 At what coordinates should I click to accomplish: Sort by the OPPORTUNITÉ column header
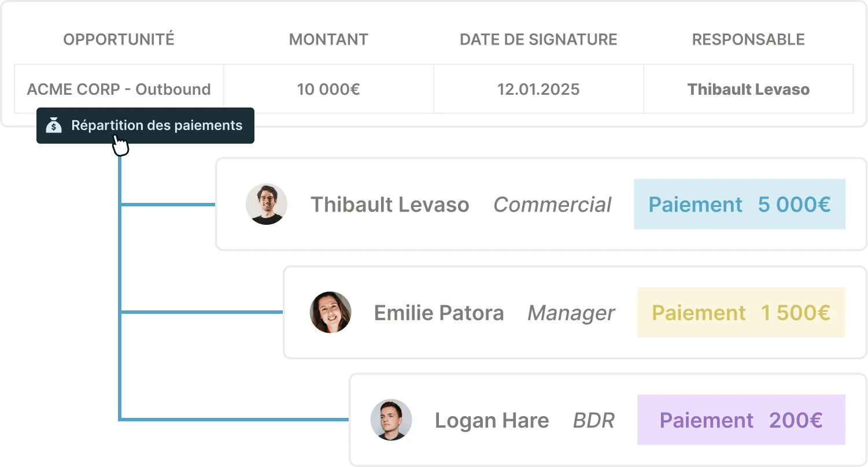tap(119, 39)
